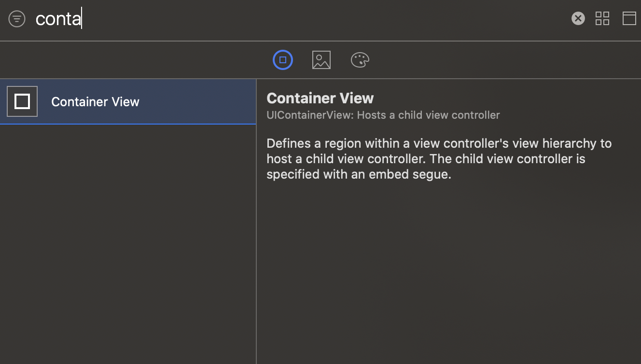The height and width of the screenshot is (364, 641).
Task: Toggle the library details pane icon
Action: point(629,18)
